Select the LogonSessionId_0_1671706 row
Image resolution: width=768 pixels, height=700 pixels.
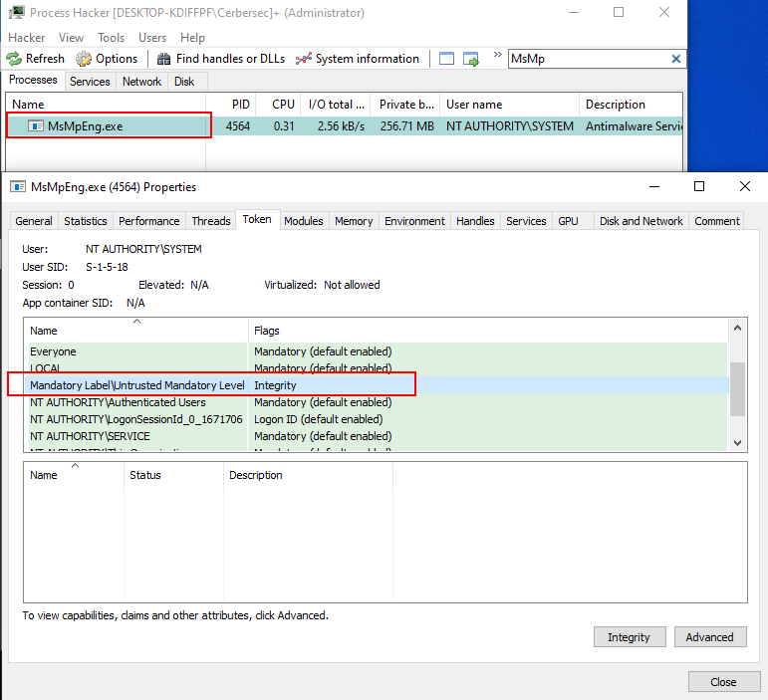(x=377, y=419)
